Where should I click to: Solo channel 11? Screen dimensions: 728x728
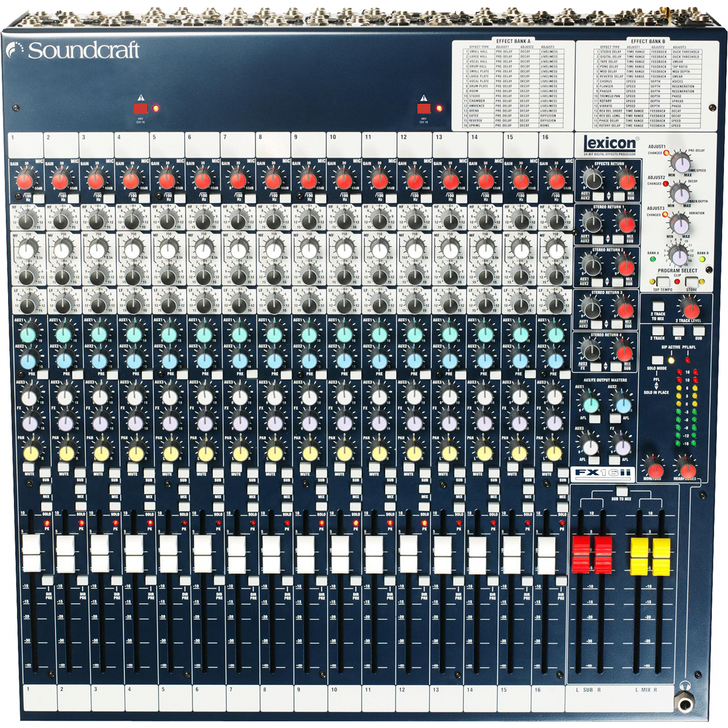390,506
